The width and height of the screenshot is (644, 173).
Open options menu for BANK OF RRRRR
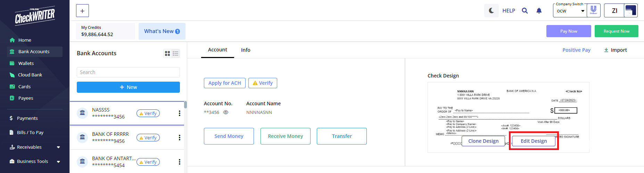179,138
